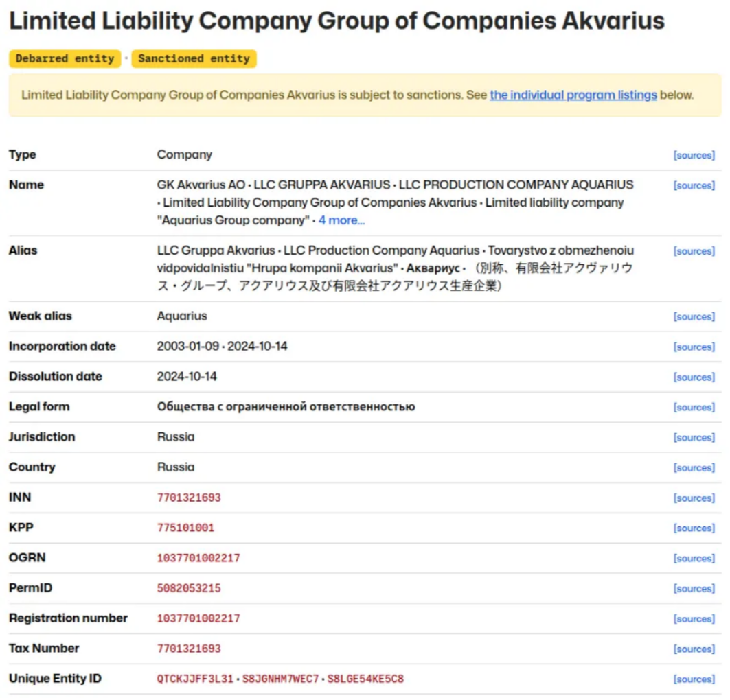Click the "Debarred entity" badge
This screenshot has width=730, height=700.
(65, 59)
